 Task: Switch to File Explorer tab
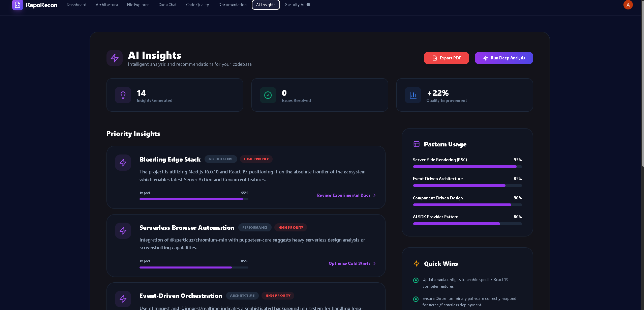pyautogui.click(x=138, y=5)
